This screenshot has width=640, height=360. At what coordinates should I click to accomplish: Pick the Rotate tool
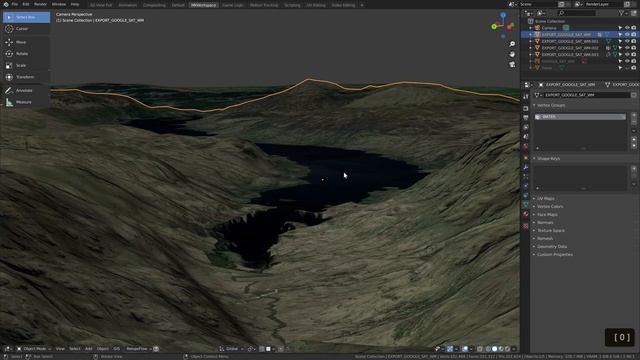26,53
